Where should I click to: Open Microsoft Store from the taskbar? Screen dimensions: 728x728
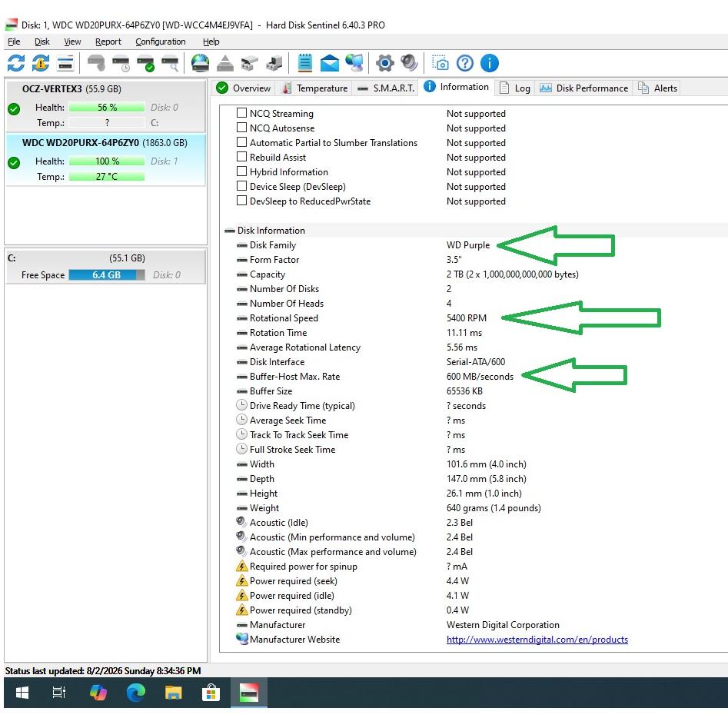[211, 693]
